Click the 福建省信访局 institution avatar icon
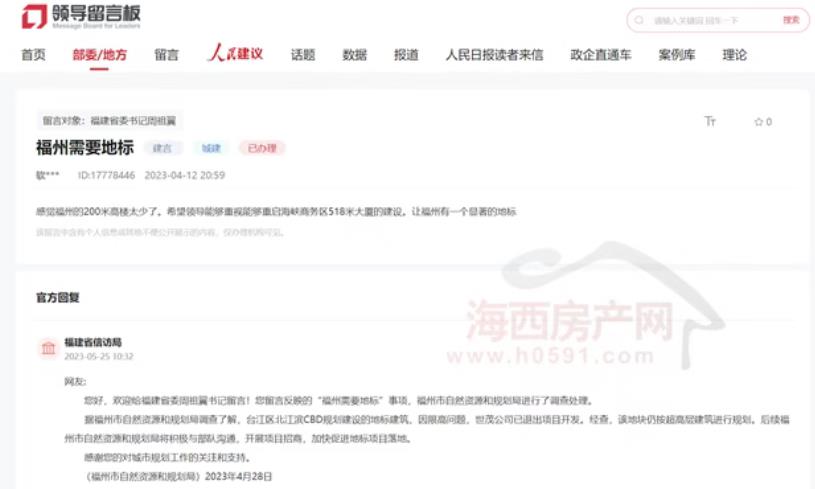Viewport: 815px width, 489px height. point(48,348)
